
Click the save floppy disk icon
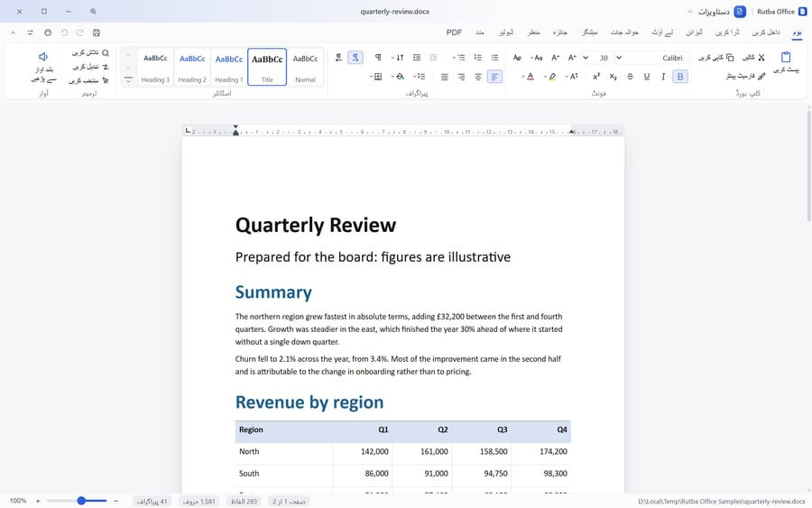pos(97,32)
